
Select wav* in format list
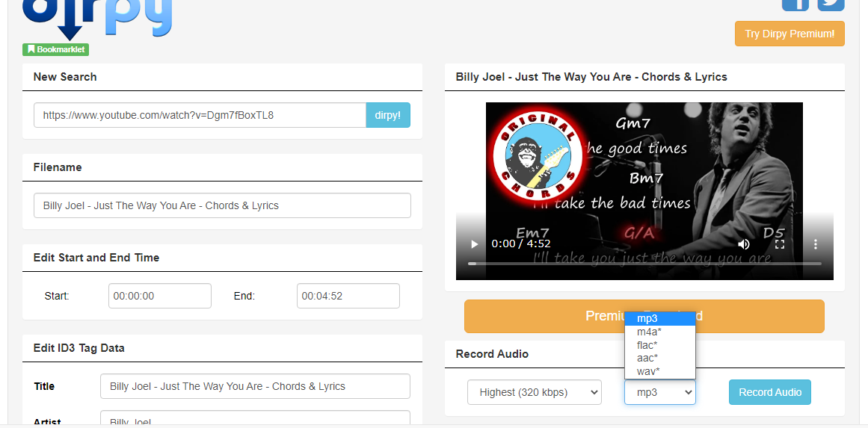[x=660, y=371]
